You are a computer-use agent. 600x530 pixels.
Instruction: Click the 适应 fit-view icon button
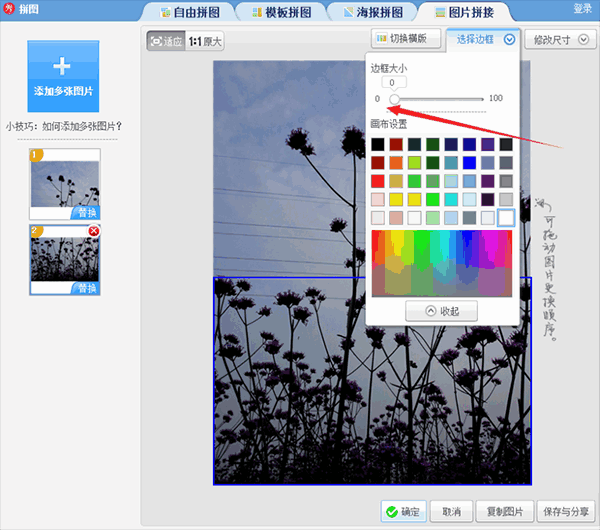[166, 41]
